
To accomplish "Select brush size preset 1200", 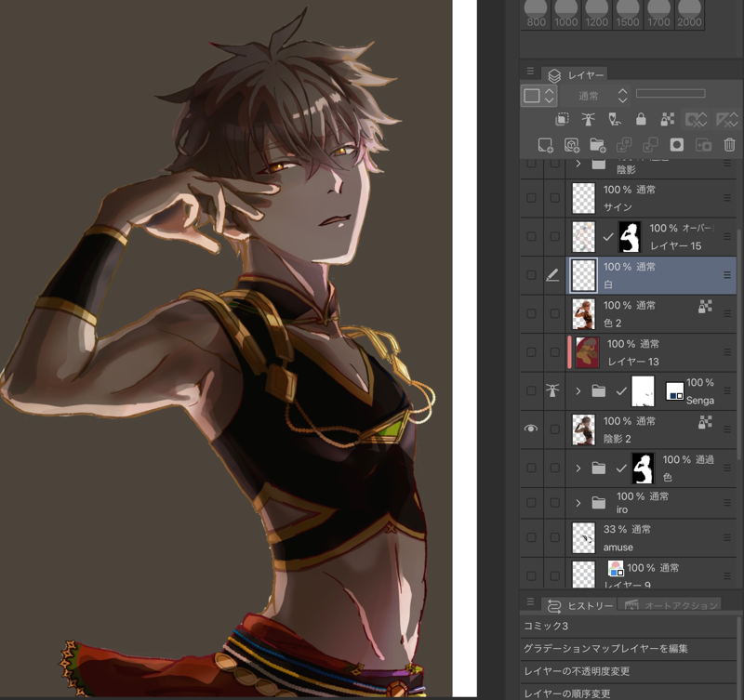I will [596, 14].
